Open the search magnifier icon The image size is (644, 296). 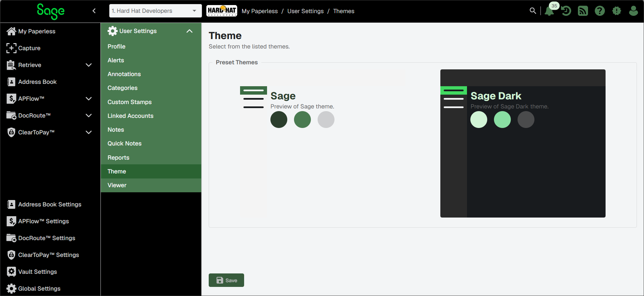pyautogui.click(x=533, y=11)
